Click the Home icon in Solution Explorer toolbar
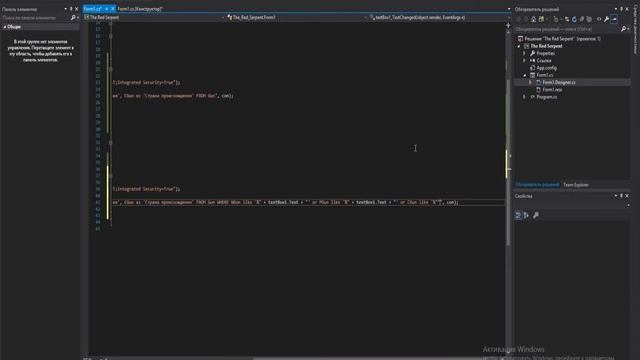This screenshot has height=360, width=640. (x=533, y=19)
